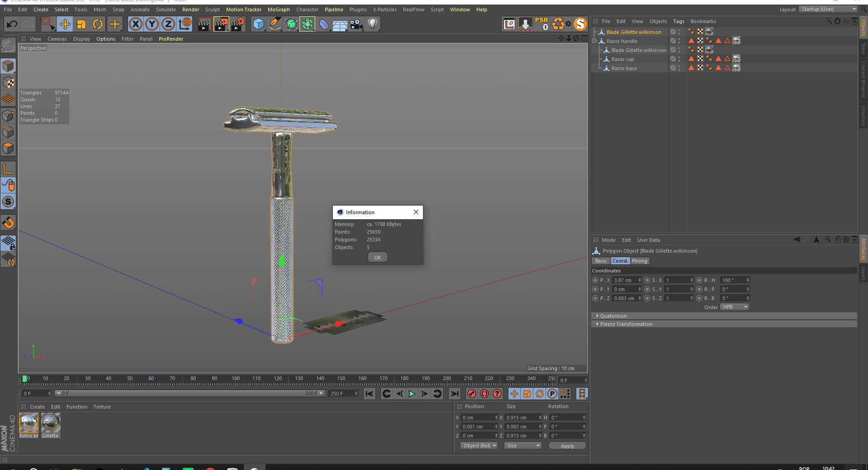The width and height of the screenshot is (868, 470).
Task: Select the Rotate tool
Action: pyautogui.click(x=98, y=24)
